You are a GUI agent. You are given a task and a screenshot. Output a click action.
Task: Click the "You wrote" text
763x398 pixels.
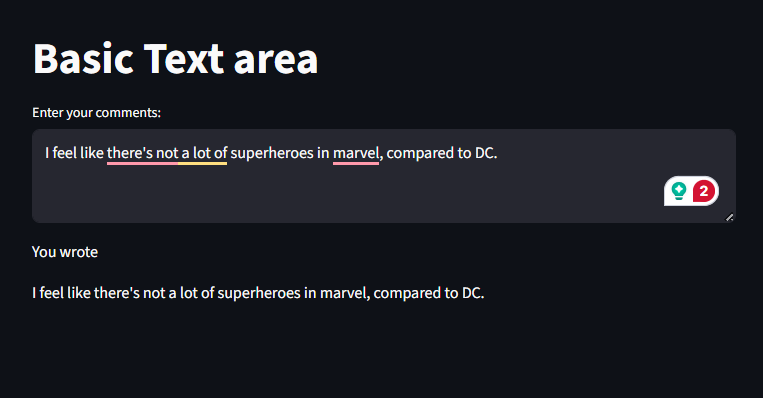tap(65, 252)
